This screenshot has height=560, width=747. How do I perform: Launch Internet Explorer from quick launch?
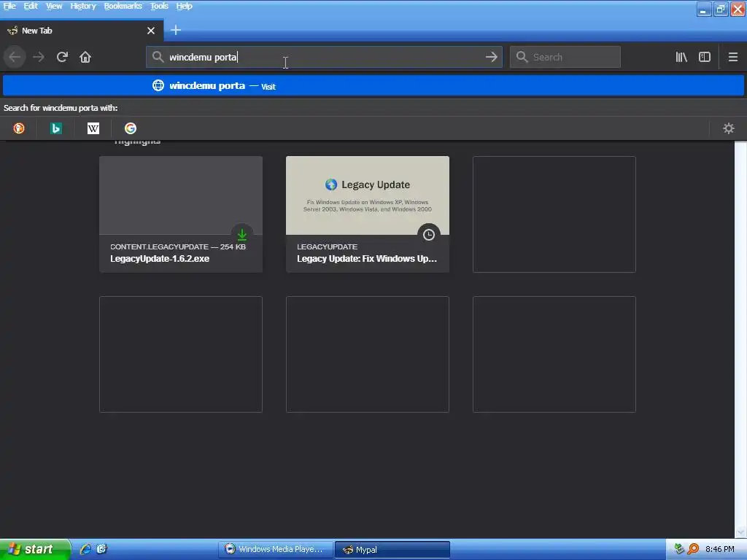[86, 549]
